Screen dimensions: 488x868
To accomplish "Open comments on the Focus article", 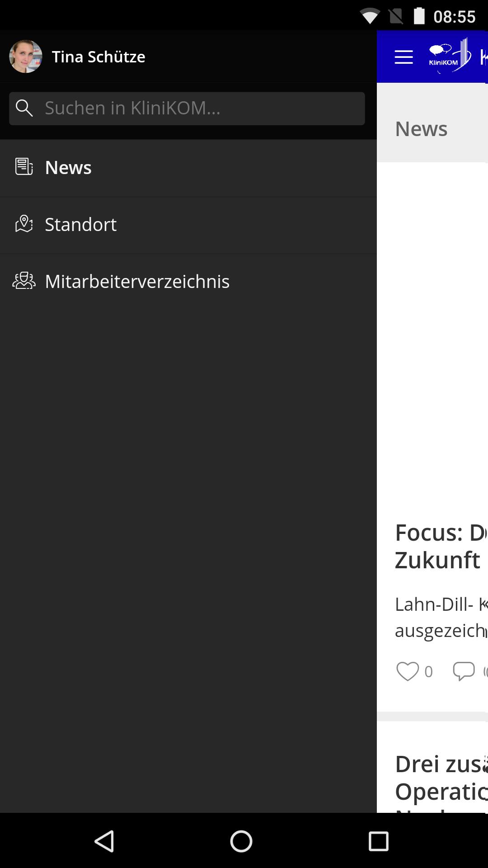I will point(464,671).
